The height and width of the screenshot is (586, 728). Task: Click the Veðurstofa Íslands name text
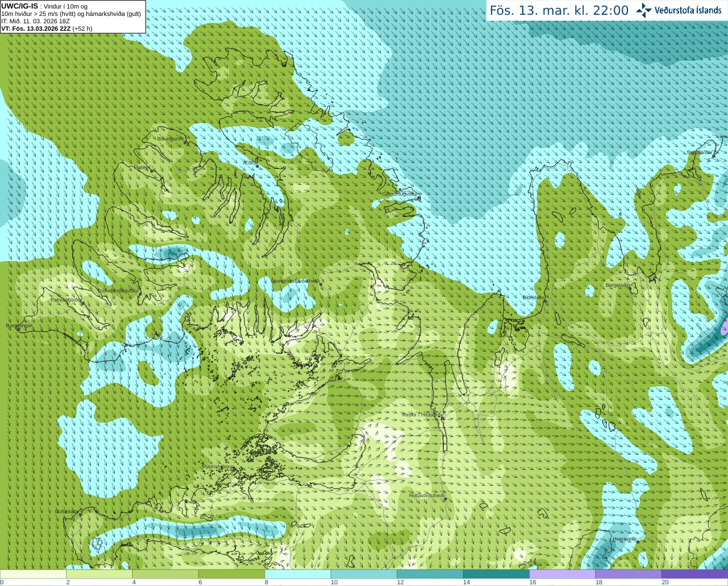(x=688, y=10)
